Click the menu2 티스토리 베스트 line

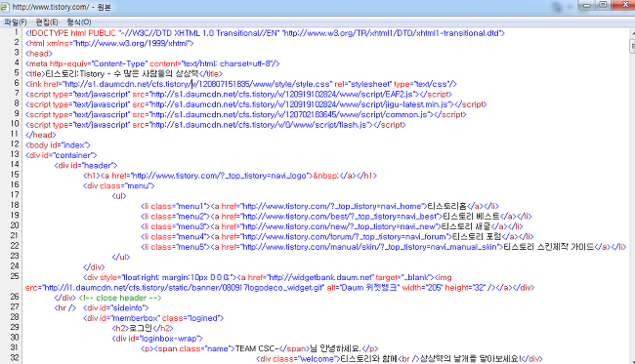click(x=336, y=217)
